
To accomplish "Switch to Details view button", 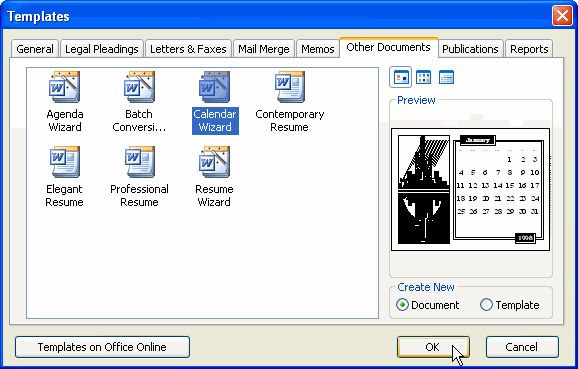I will tap(446, 77).
